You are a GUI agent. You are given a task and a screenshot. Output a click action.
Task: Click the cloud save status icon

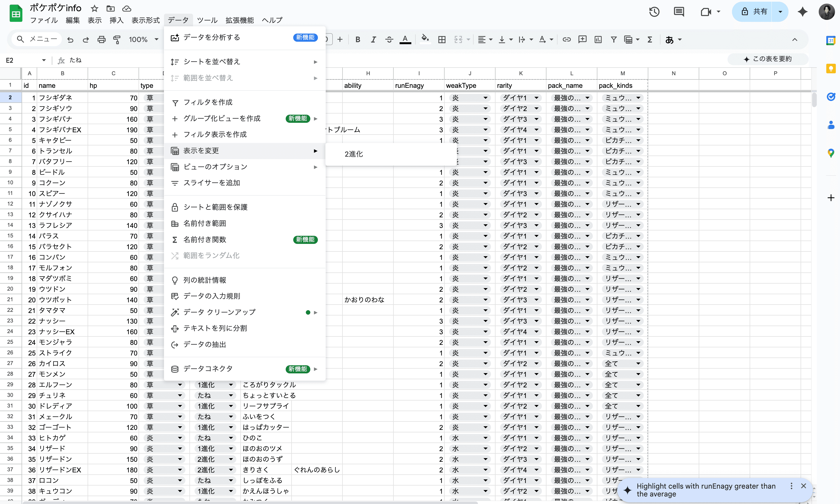127,8
